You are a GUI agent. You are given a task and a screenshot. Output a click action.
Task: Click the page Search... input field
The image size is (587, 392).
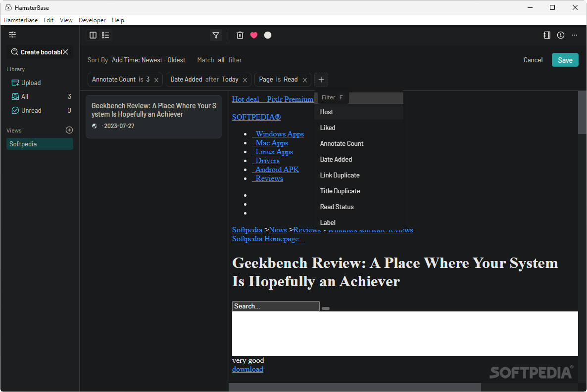[276, 306]
